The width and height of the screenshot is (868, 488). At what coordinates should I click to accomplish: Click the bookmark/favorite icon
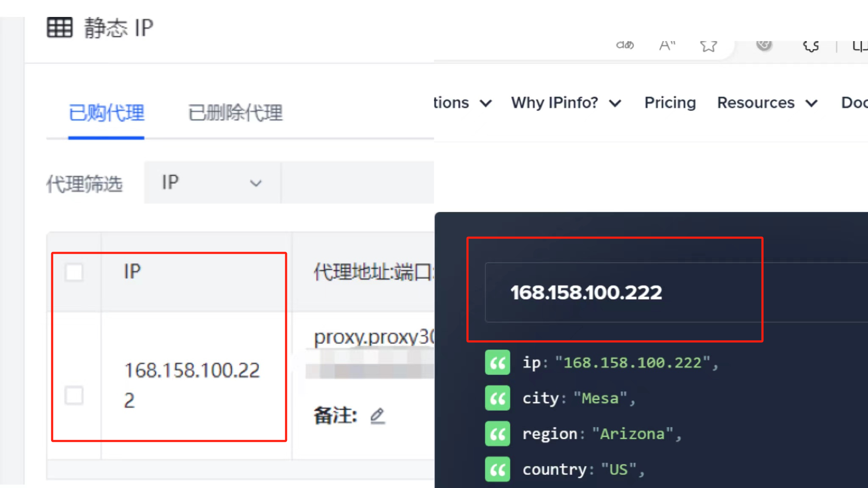pyautogui.click(x=709, y=46)
